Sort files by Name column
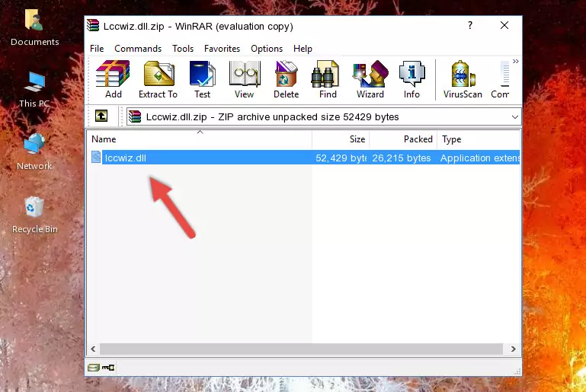The width and height of the screenshot is (586, 392). (x=200, y=139)
